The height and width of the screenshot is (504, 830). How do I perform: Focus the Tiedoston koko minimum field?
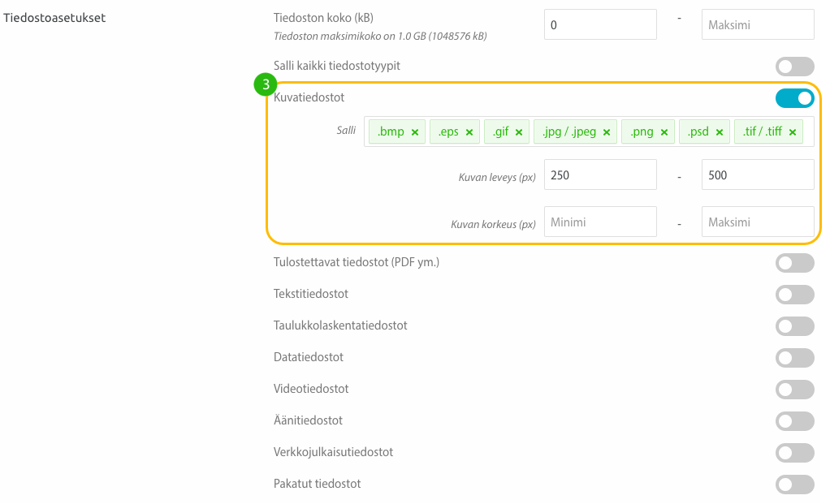click(600, 24)
